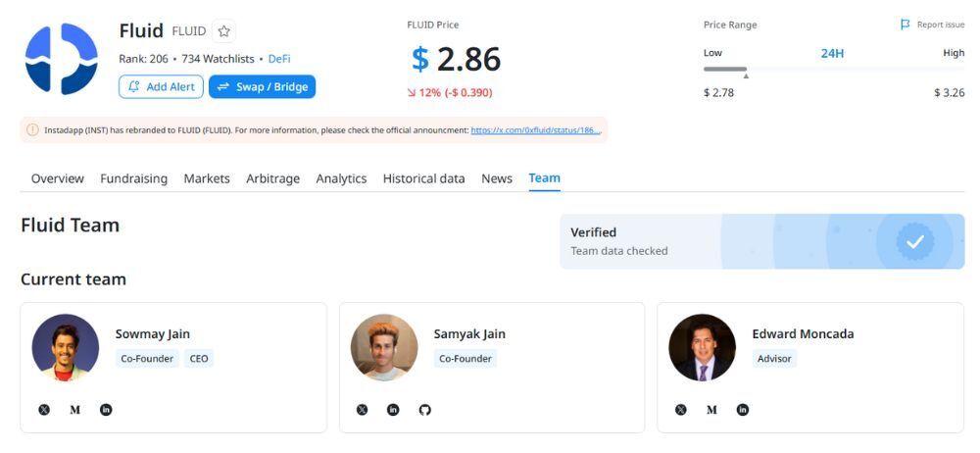Image resolution: width=980 pixels, height=453 pixels.
Task: Click the Swap / Bridge button
Action: pyautogui.click(x=262, y=87)
